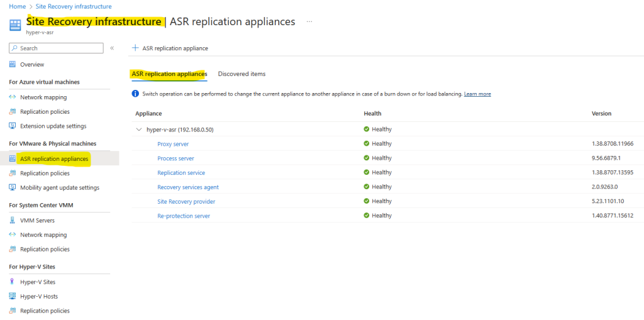
Task: Collapse the hyper-v-asr appliance row chevron
Action: pos(139,130)
